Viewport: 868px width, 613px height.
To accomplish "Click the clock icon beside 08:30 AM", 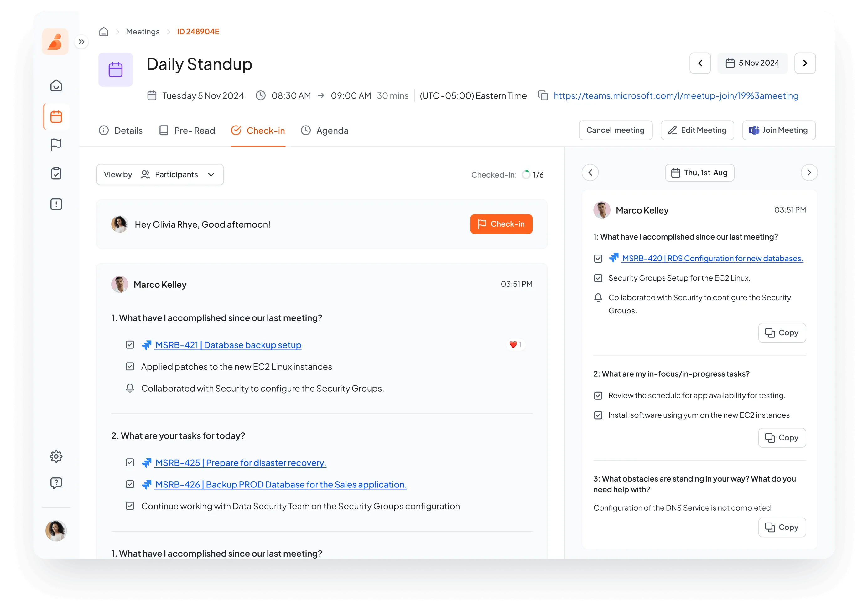I will pyautogui.click(x=261, y=95).
